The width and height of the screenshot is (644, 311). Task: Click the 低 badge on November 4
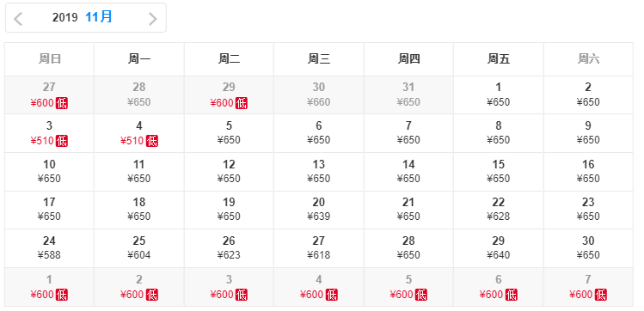click(x=151, y=141)
